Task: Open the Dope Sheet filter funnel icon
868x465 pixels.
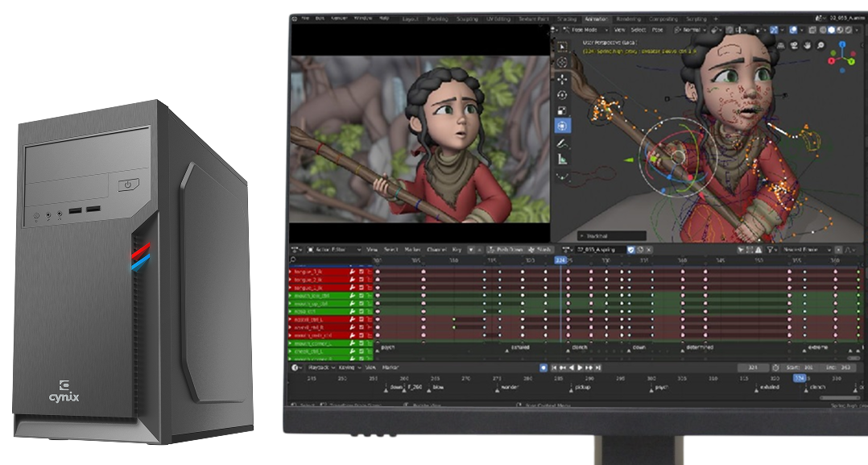Action: [x=471, y=250]
